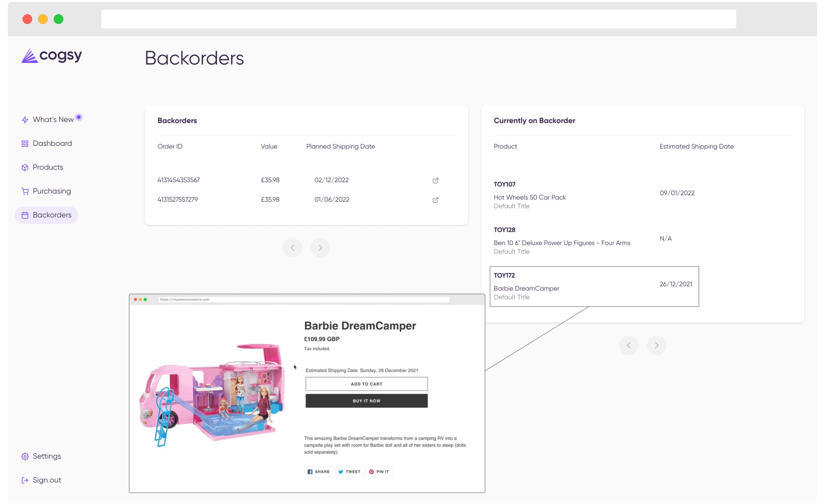Open What's New from sidebar
This screenshot has width=825, height=504.
click(53, 120)
